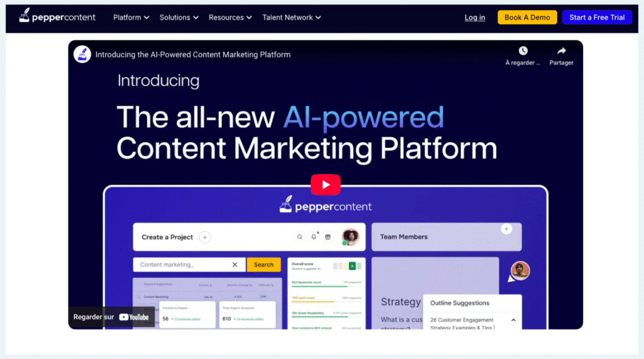Click the Book A Demo button
Image resolution: width=644 pixels, height=359 pixels.
(x=527, y=18)
